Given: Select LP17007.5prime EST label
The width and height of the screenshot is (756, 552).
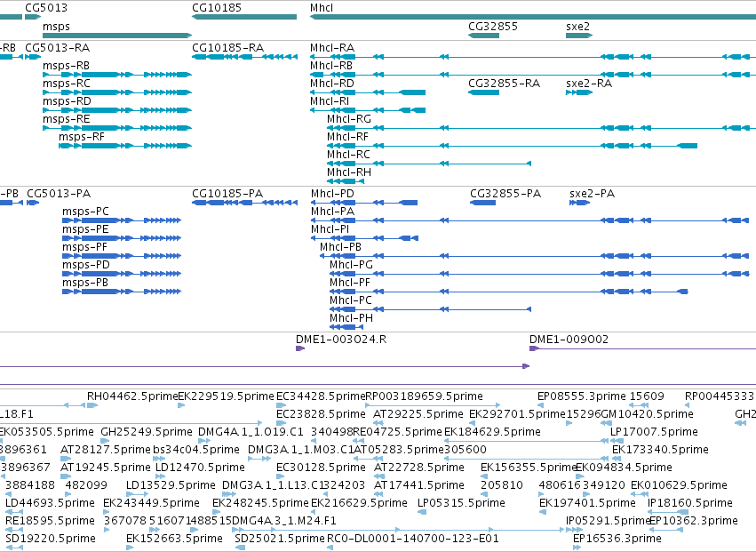Looking at the screenshot, I should pos(654,432).
